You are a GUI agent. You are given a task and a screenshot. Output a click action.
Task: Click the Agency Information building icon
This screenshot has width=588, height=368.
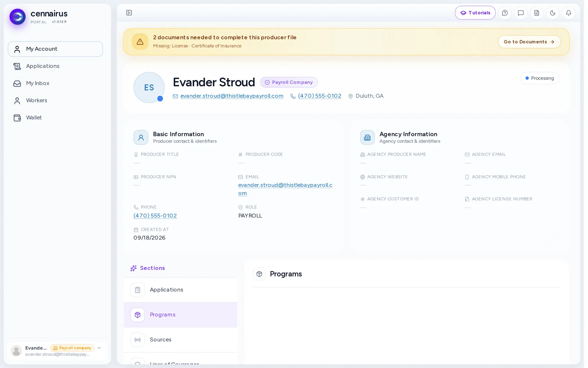[x=367, y=137]
